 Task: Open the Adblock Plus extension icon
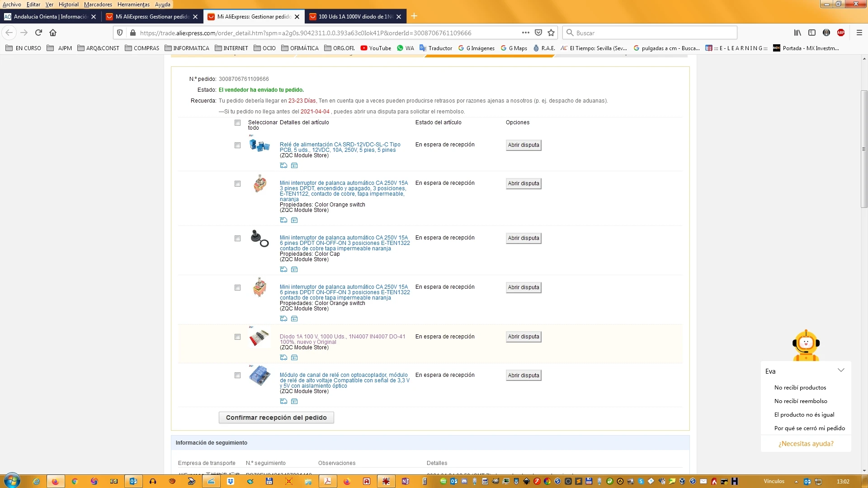click(x=841, y=33)
